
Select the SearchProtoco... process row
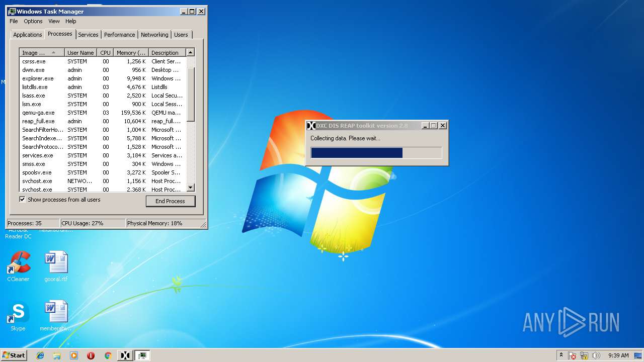pos(103,147)
